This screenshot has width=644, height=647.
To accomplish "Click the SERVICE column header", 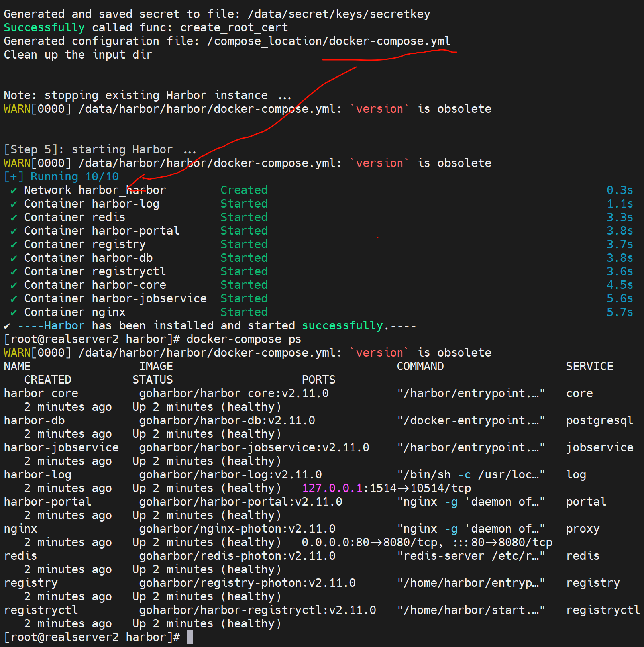I will [589, 367].
